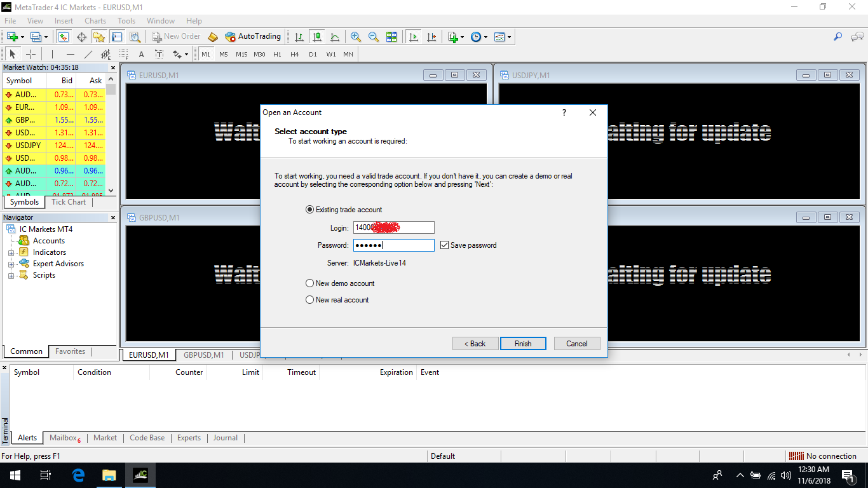Click the Back button in dialog
The image size is (868, 488).
(x=475, y=343)
